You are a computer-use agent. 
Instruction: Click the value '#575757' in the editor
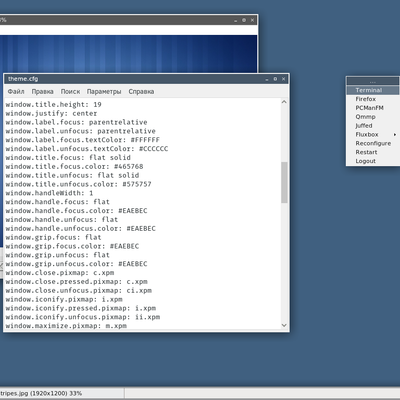coord(137,184)
